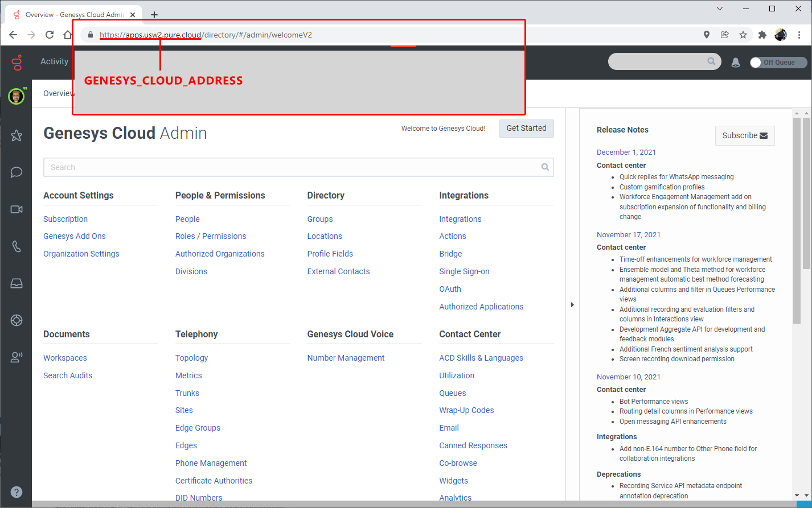
Task: Open the Search Audits link
Action: tap(68, 375)
